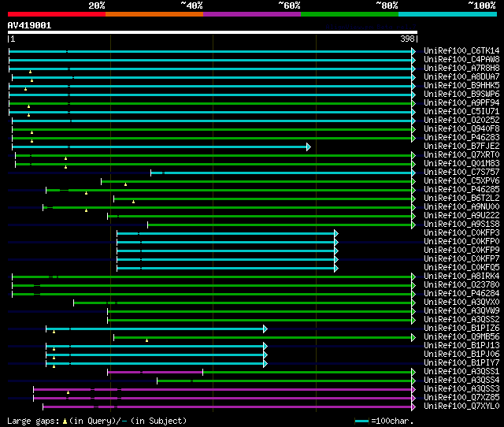Click the cyan ~100% legend segment

[447, 14]
